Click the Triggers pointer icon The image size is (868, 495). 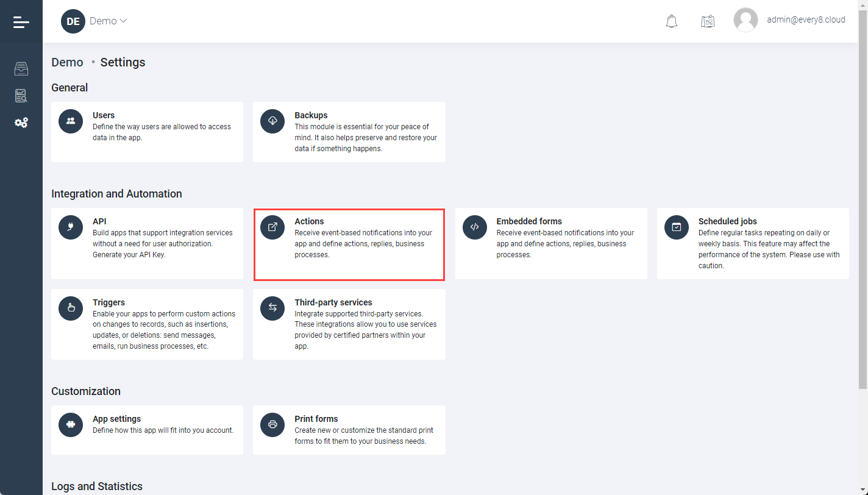pyautogui.click(x=71, y=308)
